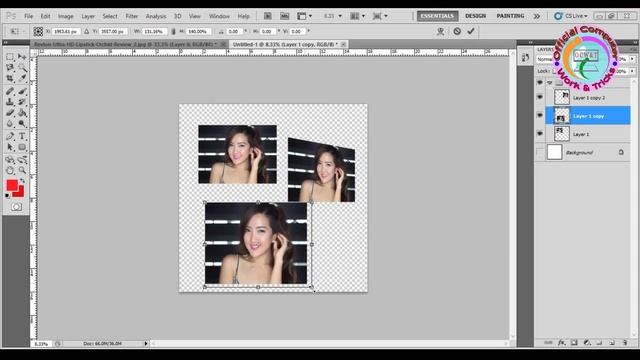The image size is (640, 360).
Task: Select the Clone Stamp tool
Action: 10,102
